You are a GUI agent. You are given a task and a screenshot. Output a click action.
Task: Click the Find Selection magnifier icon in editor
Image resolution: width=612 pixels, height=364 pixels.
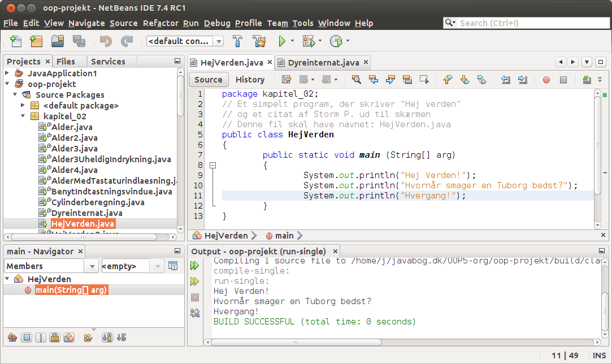click(x=356, y=80)
